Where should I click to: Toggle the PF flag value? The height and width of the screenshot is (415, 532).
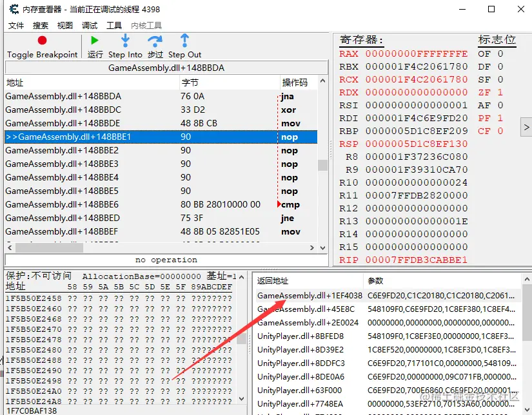click(500, 118)
